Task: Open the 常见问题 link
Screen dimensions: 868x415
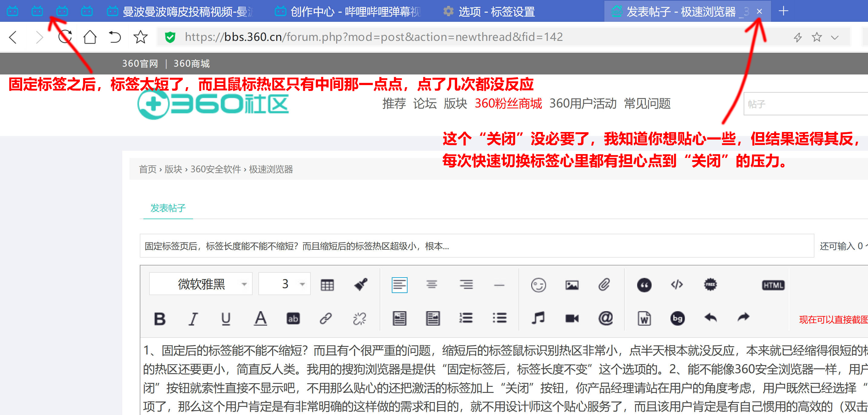Action: click(x=647, y=104)
